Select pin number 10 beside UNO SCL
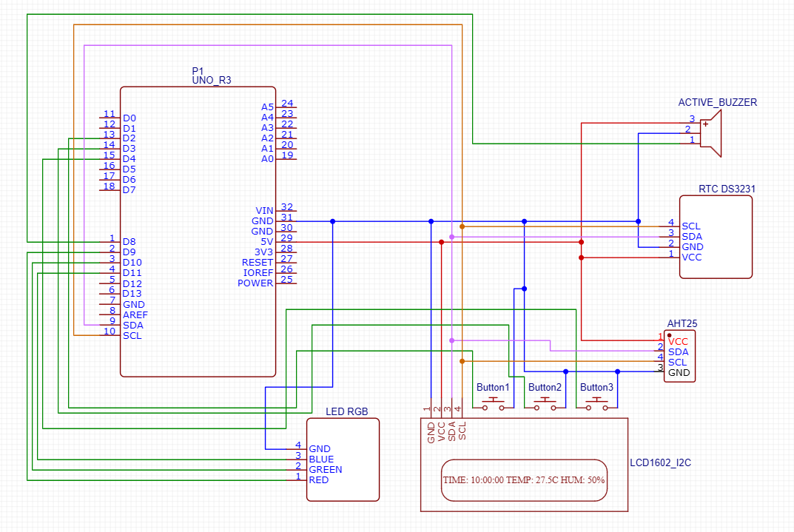 point(110,331)
